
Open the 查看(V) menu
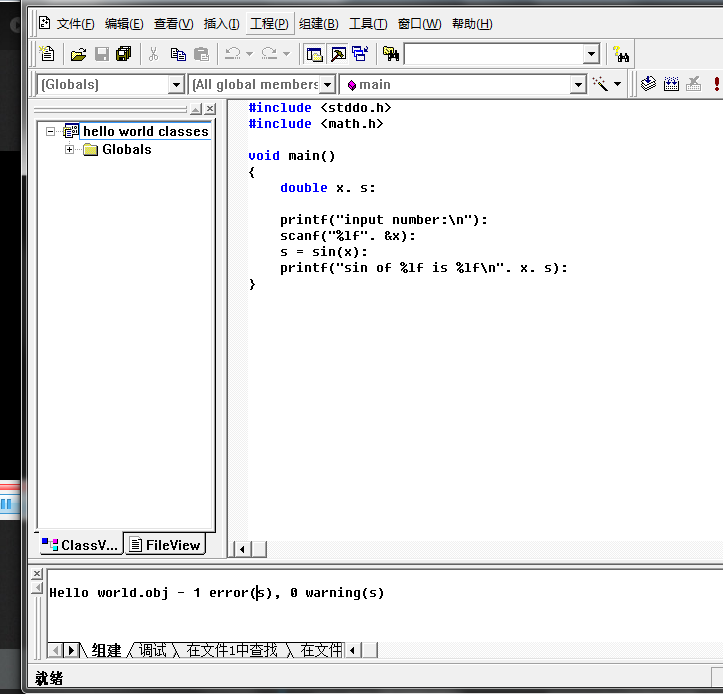point(173,24)
